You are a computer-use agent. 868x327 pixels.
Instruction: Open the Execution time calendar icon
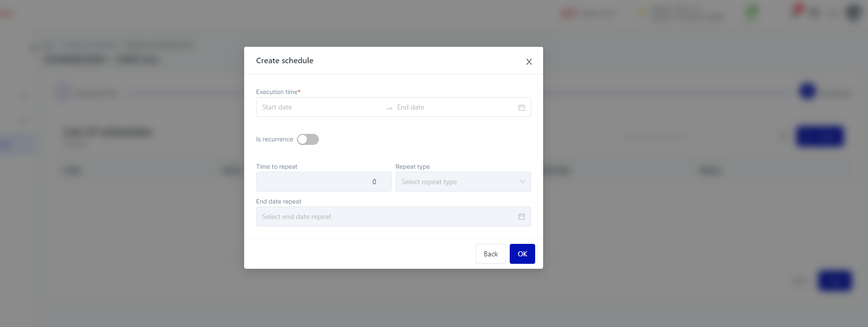coord(521,108)
